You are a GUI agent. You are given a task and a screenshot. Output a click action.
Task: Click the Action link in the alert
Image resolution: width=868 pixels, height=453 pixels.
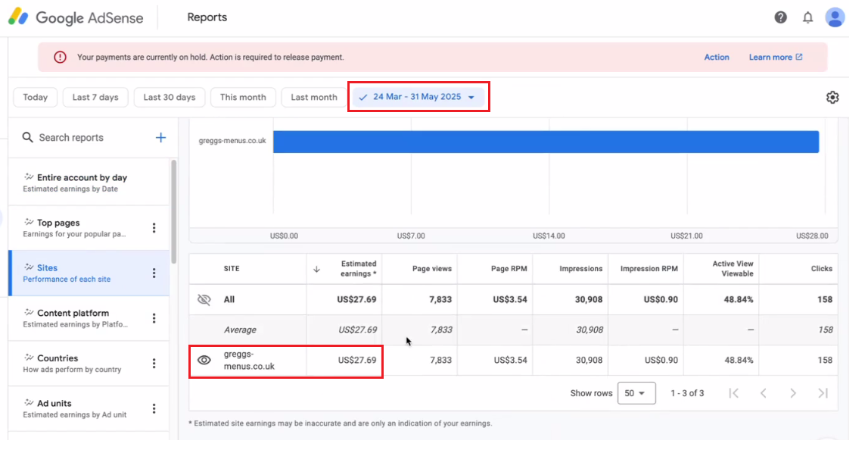coord(717,57)
